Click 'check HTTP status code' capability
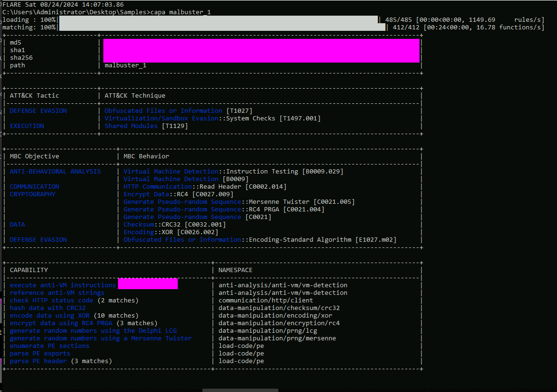Screen dimensions: 557x392 click(x=51, y=301)
